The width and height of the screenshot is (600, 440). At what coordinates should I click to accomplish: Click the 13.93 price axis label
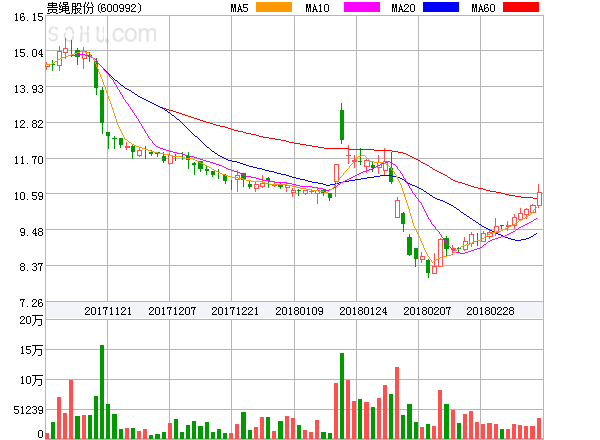[x=29, y=89]
